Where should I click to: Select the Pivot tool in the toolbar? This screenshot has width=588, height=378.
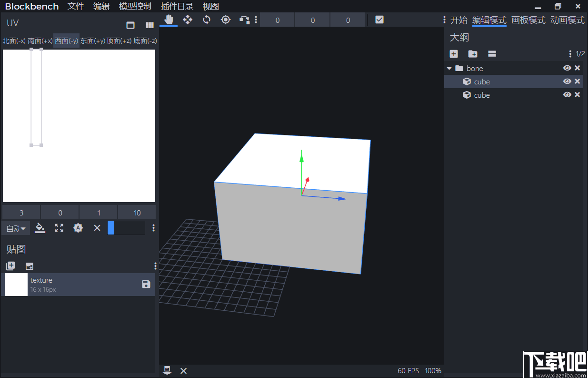(x=226, y=20)
